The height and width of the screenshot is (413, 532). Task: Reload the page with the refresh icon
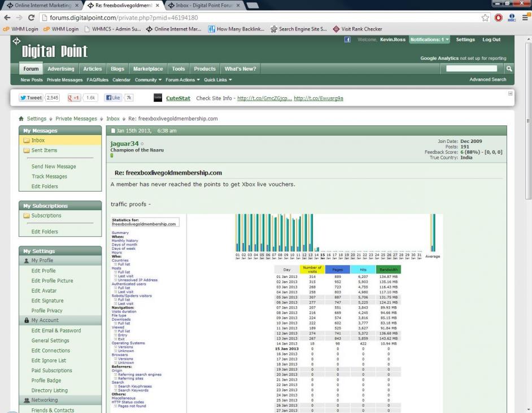[31, 18]
